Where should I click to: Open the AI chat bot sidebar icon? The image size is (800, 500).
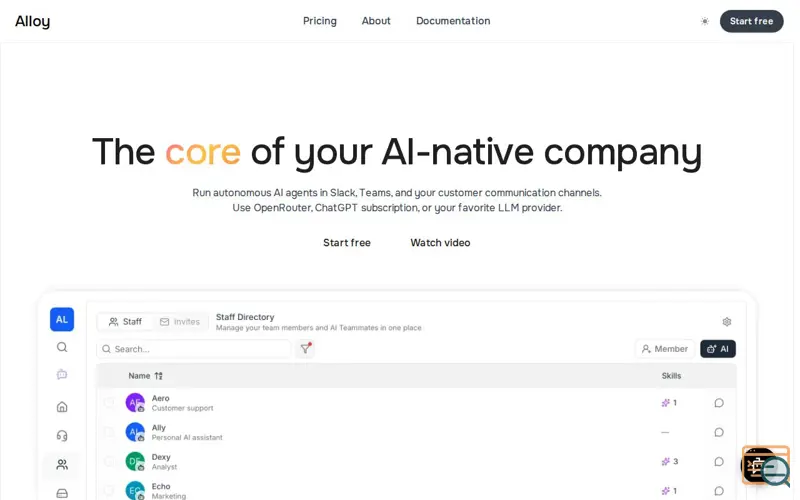point(62,374)
